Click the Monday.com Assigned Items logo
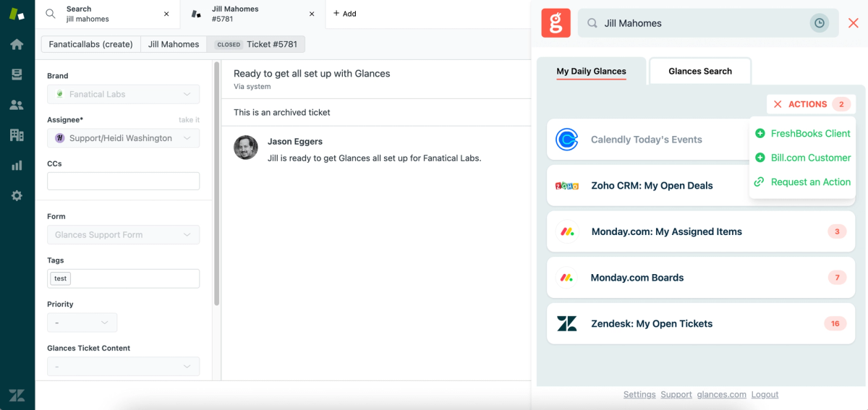 [567, 232]
